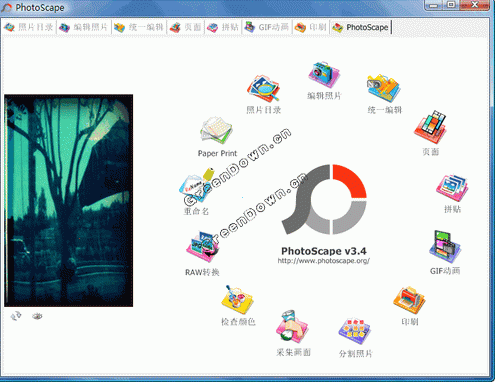495x382 pixels.
Task: Open the 重命名 rename icon
Action: coord(197,185)
